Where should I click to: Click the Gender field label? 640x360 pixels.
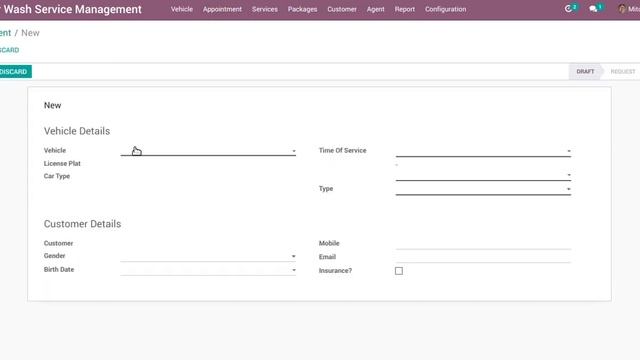coord(54,256)
